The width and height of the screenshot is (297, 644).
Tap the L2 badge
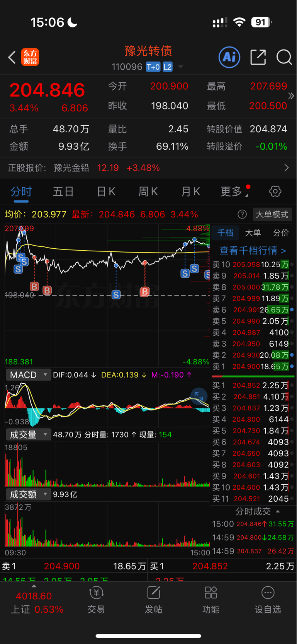168,67
